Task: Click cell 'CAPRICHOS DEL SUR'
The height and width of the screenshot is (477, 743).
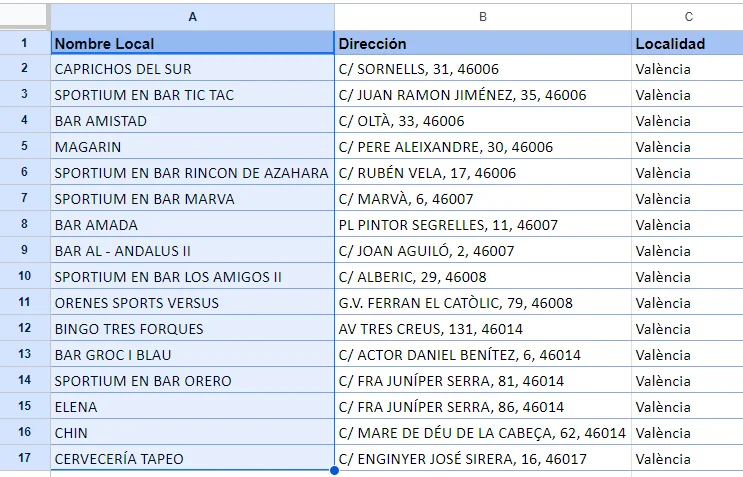Action: tap(192, 69)
